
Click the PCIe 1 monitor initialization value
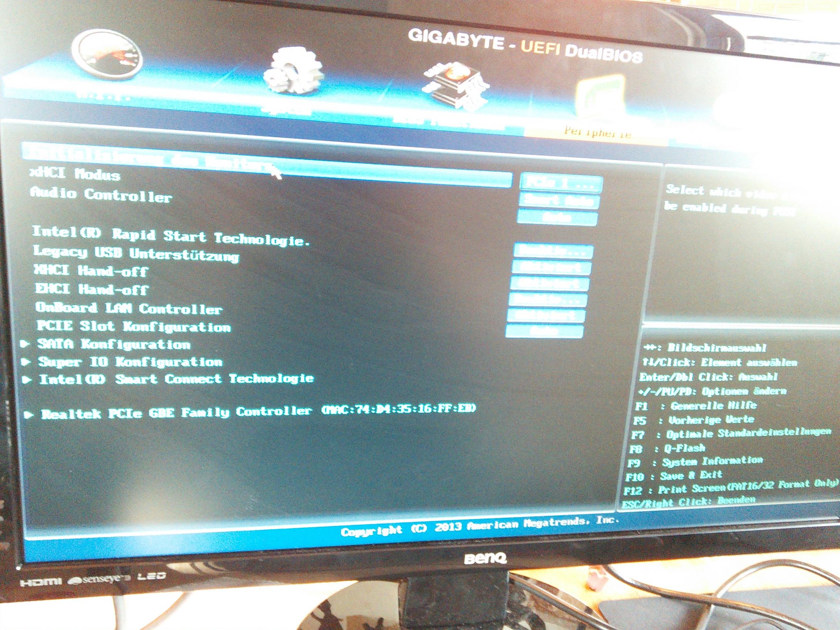click(x=561, y=183)
